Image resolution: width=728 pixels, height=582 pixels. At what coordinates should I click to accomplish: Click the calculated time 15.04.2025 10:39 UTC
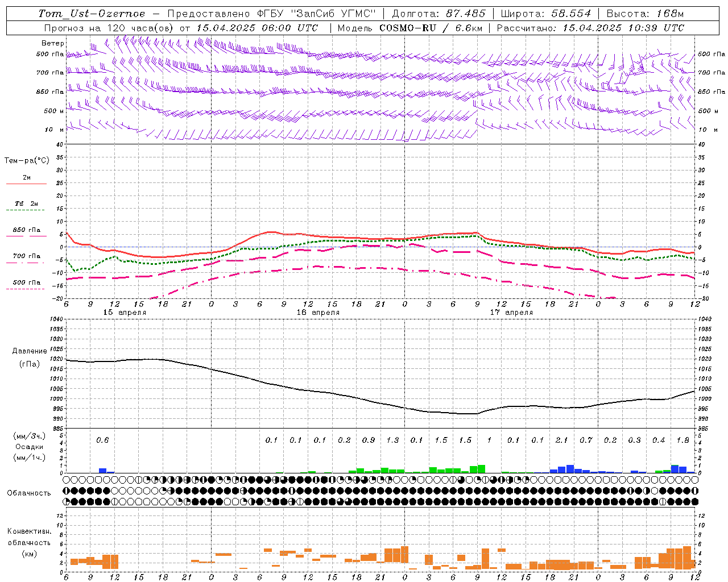pyautogui.click(x=623, y=28)
